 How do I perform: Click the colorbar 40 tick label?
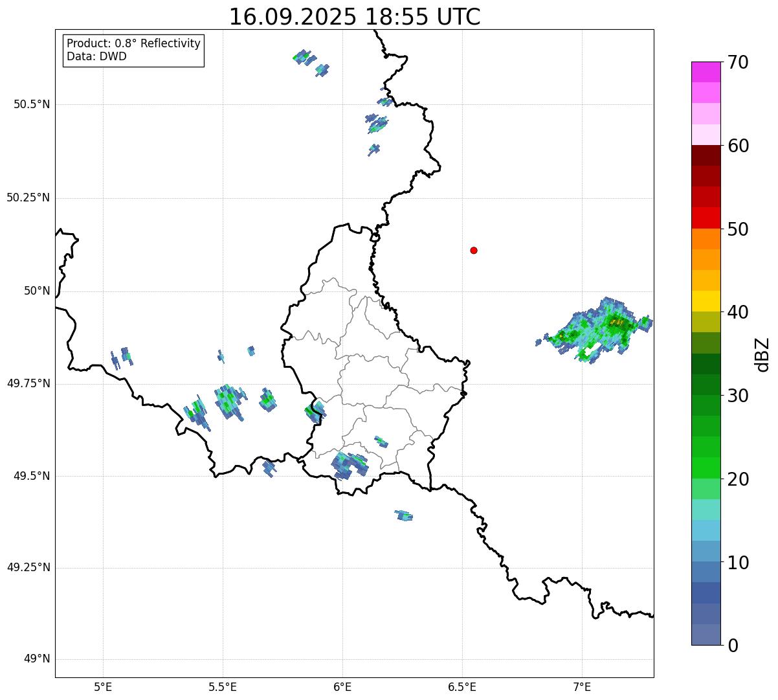(x=738, y=312)
